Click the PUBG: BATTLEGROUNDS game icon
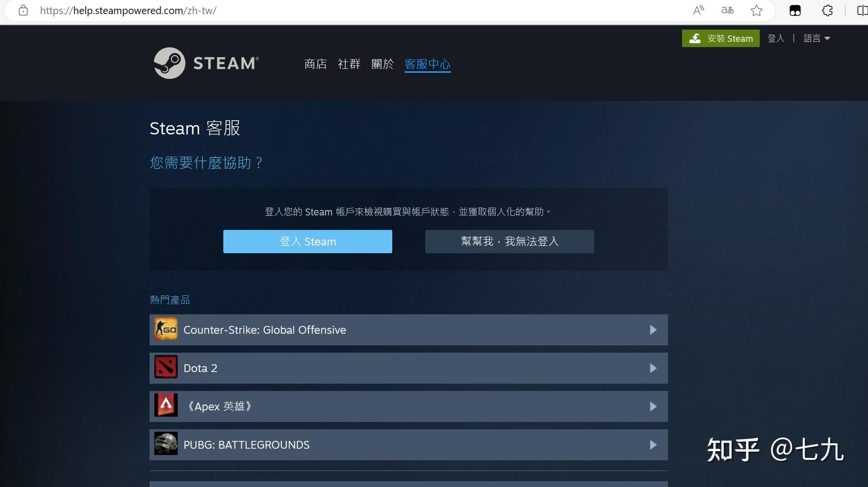The image size is (868, 487). point(166,444)
